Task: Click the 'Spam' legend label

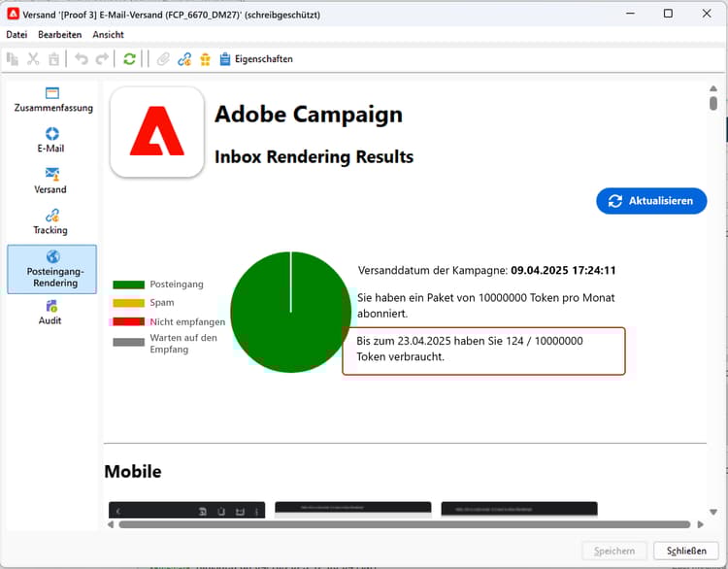Action: [162, 303]
